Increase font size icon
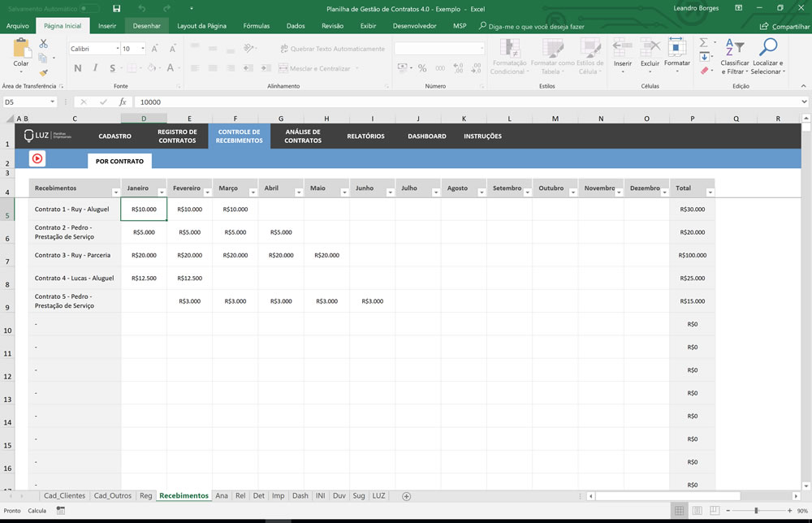 (154, 49)
